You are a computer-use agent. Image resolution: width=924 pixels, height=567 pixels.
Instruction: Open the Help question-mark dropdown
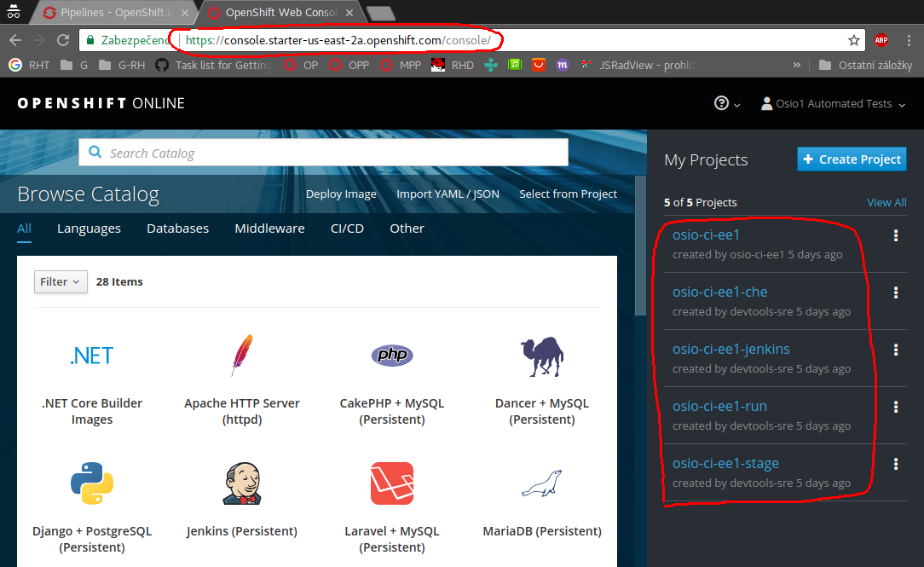point(726,104)
